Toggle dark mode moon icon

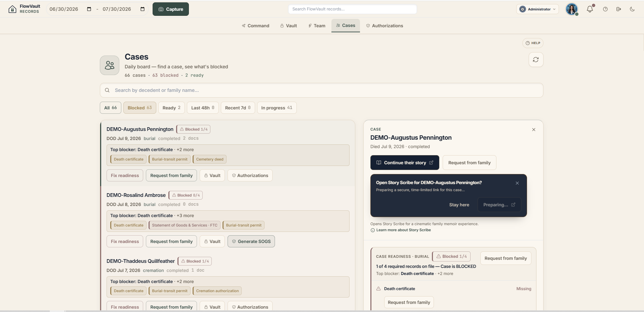pos(632,9)
